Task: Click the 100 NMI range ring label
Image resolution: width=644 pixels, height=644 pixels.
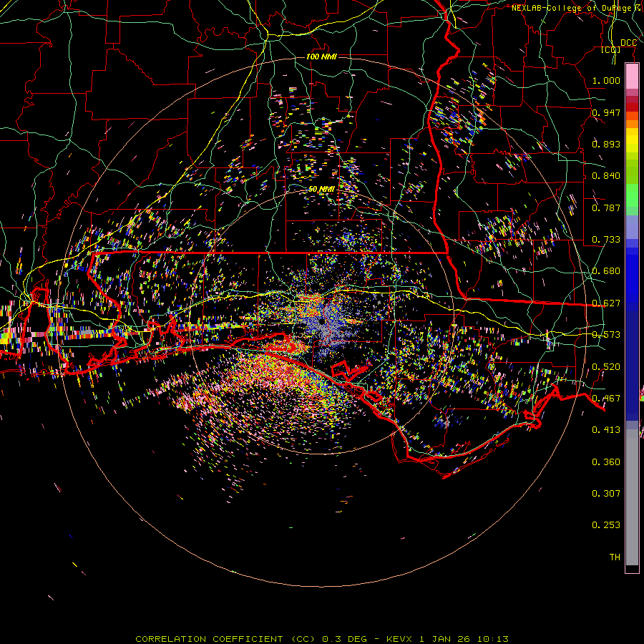Action: (321, 57)
